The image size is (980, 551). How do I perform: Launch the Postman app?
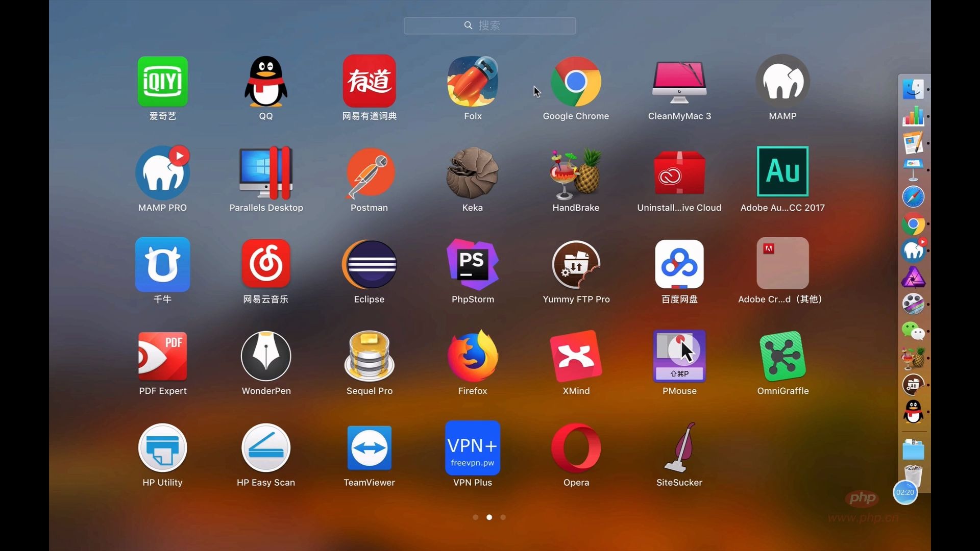(x=369, y=172)
